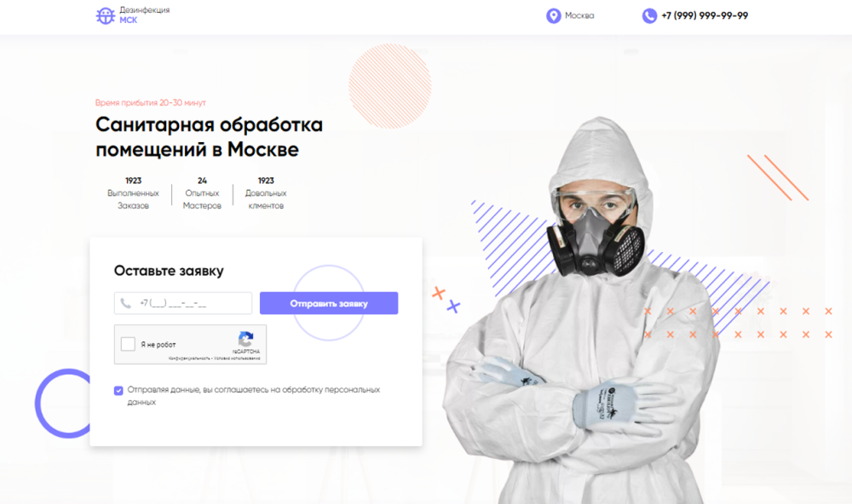Tick the Я не робот checkbox
This screenshot has height=504, width=852.
[x=128, y=344]
